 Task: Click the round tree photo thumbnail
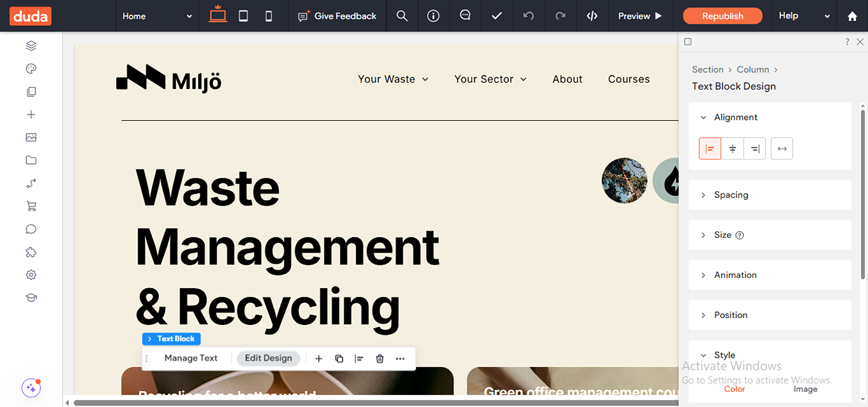point(625,181)
